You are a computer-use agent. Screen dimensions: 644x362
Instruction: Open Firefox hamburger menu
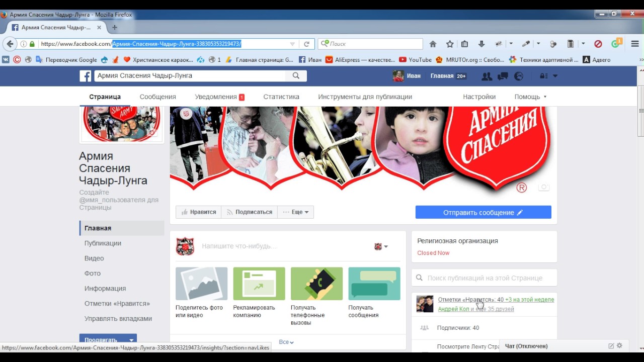(634, 44)
